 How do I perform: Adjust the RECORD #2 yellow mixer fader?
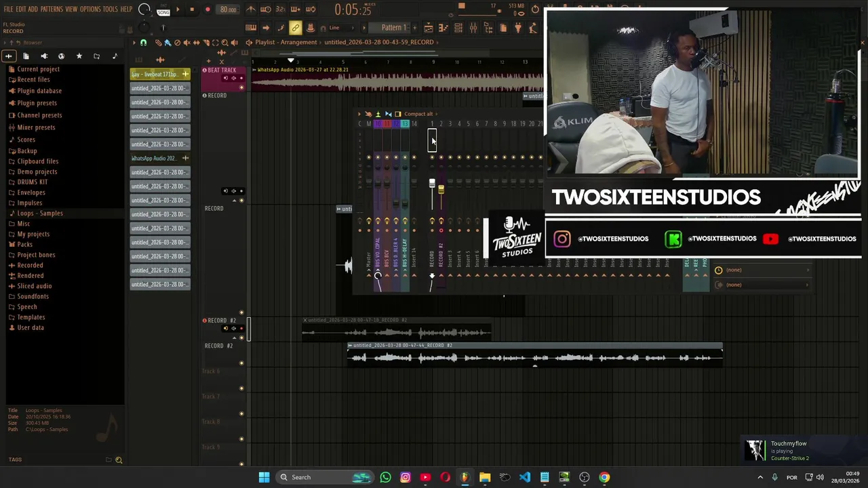[x=441, y=190]
